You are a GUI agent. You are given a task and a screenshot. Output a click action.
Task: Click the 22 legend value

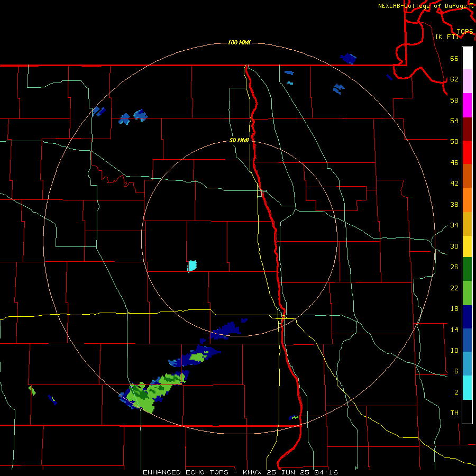click(x=454, y=288)
